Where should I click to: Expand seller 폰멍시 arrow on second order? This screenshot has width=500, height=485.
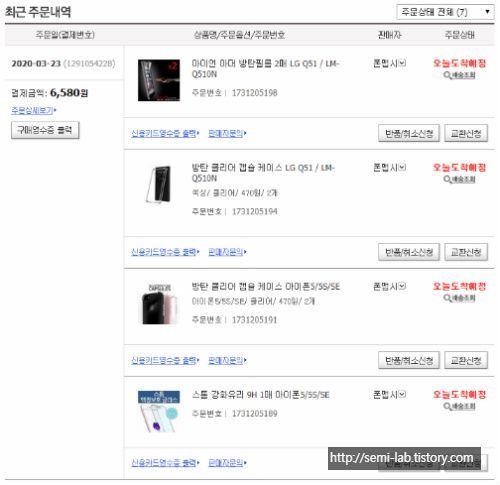(x=402, y=167)
